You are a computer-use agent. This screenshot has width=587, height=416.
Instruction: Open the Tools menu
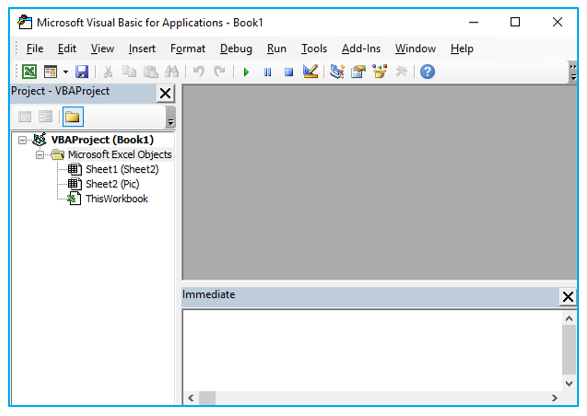[x=314, y=49]
